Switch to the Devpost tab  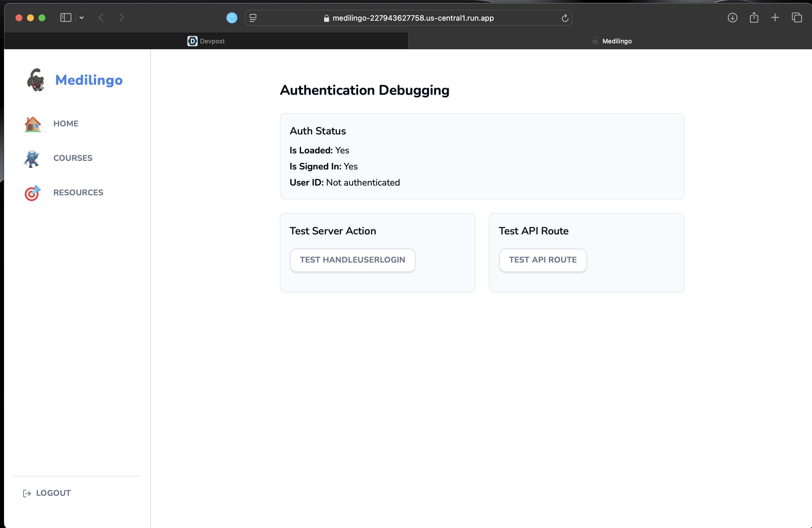point(206,41)
